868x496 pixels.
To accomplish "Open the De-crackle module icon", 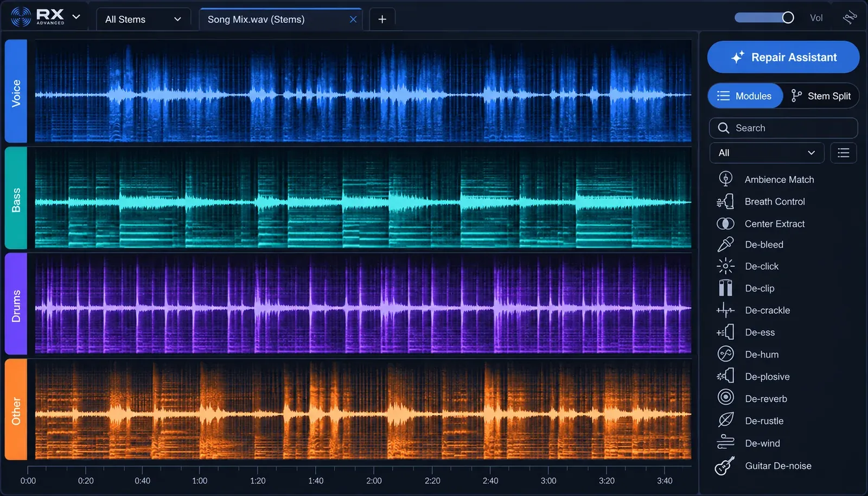I will coord(725,310).
